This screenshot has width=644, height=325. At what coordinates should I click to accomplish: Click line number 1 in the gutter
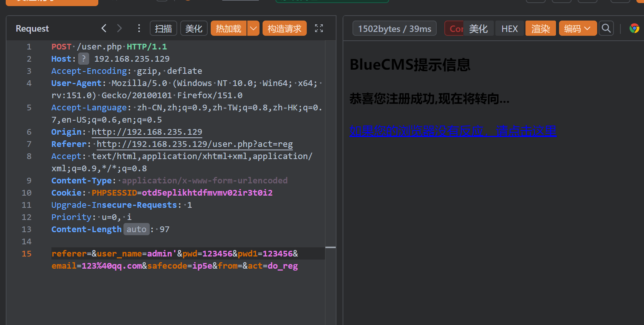(x=29, y=46)
